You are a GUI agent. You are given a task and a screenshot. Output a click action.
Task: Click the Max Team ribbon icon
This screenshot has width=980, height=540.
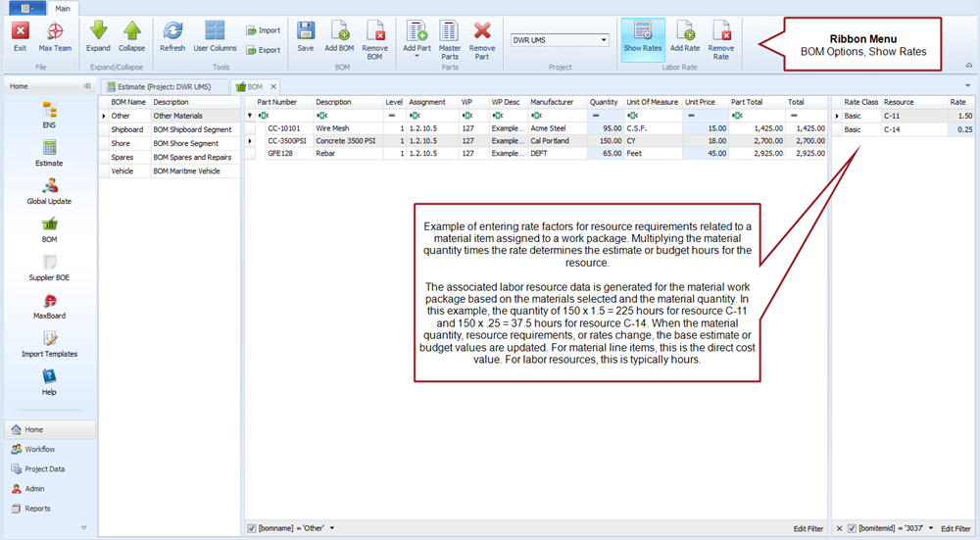[55, 34]
